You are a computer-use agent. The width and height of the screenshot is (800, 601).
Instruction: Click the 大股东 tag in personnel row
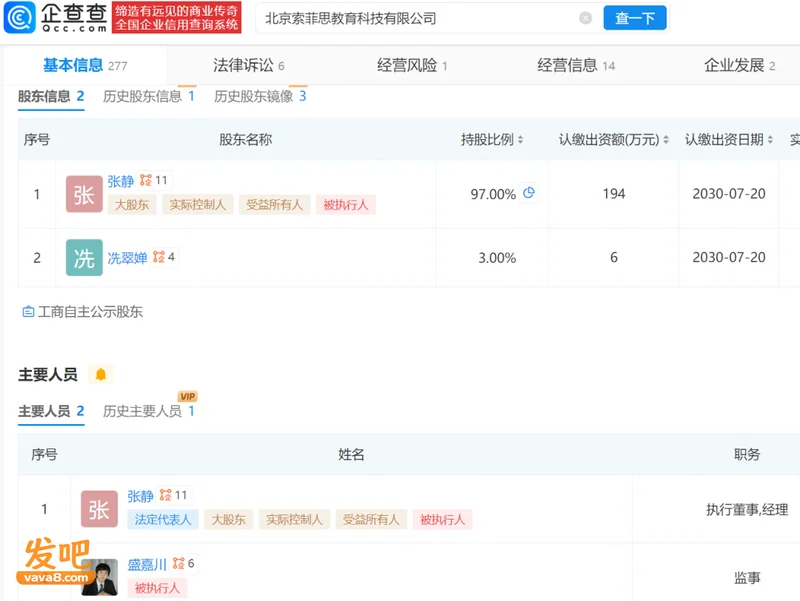(x=229, y=519)
